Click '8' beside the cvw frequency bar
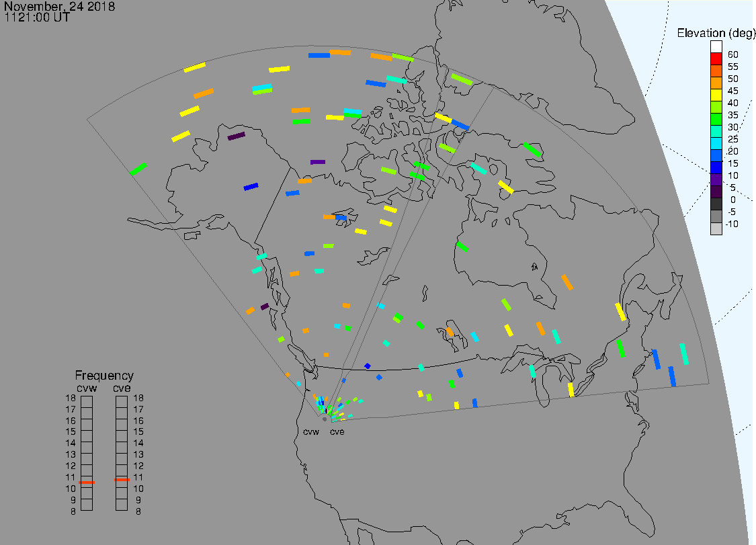The height and width of the screenshot is (545, 756). 73,511
